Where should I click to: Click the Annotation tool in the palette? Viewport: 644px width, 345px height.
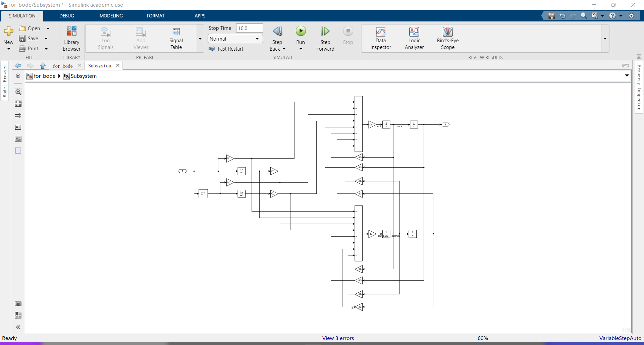[18, 127]
